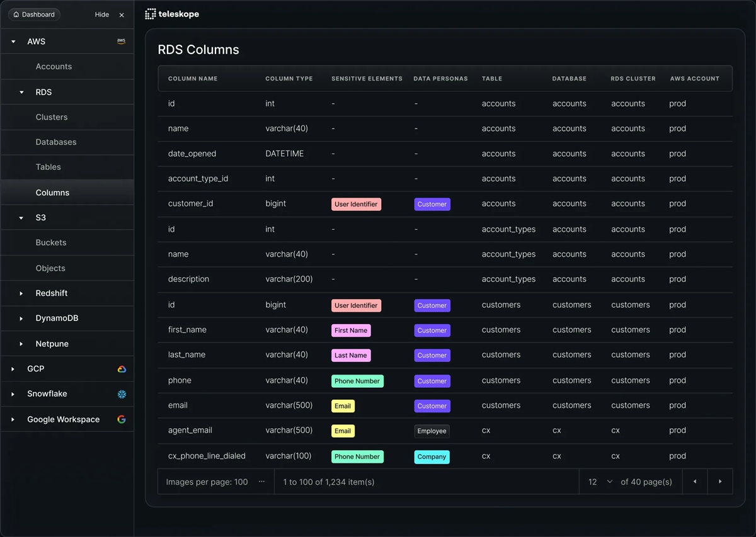
Task: Expand the Redshift section
Action: point(21,293)
